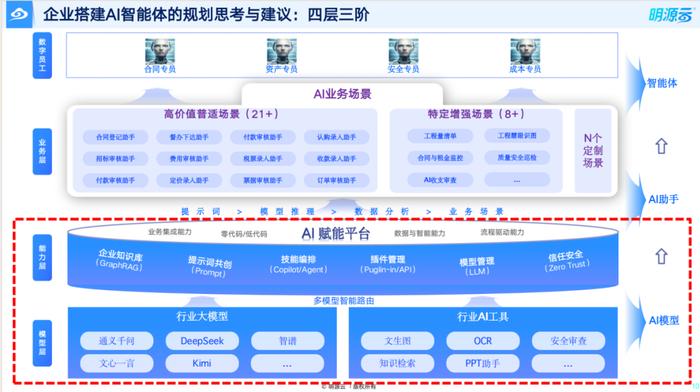Select the 资产专员 robot avatar

coord(282,51)
